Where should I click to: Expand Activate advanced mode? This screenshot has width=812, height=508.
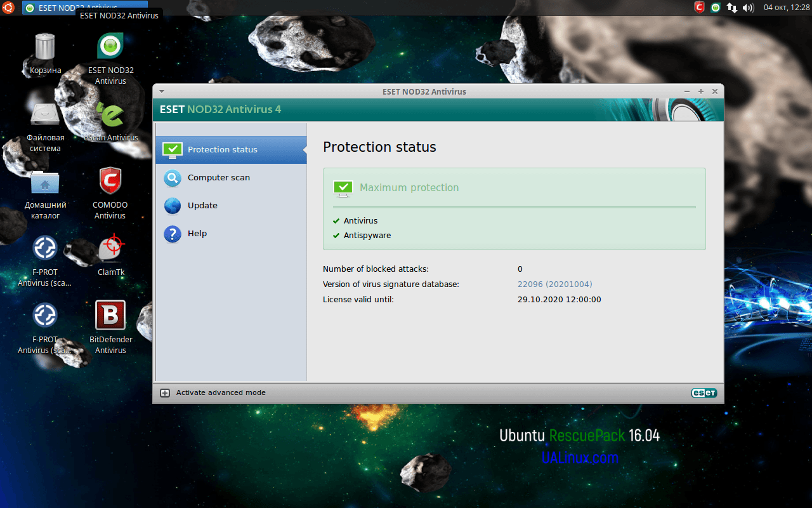[213, 392]
